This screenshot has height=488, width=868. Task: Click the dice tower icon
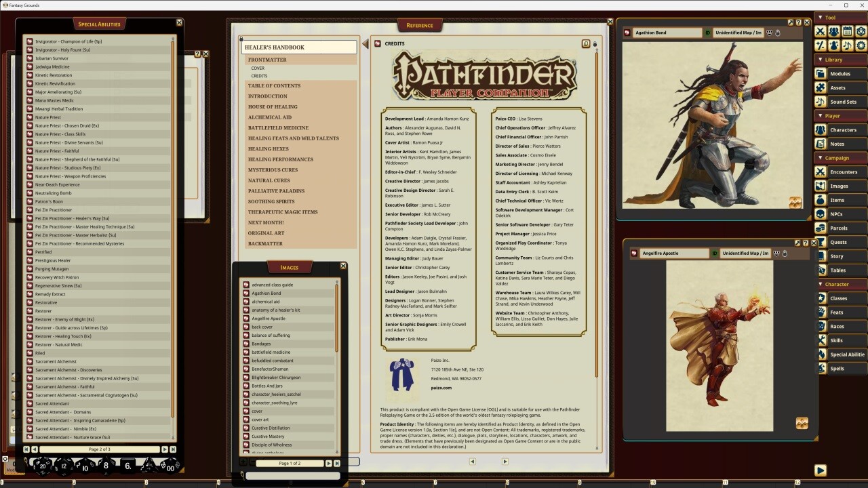861,31
